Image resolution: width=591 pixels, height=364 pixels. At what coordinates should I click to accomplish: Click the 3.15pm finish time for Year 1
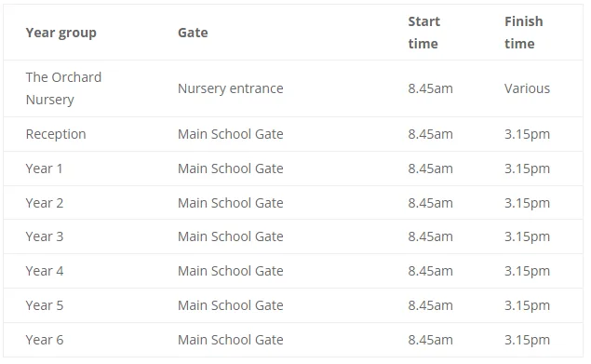tap(527, 169)
